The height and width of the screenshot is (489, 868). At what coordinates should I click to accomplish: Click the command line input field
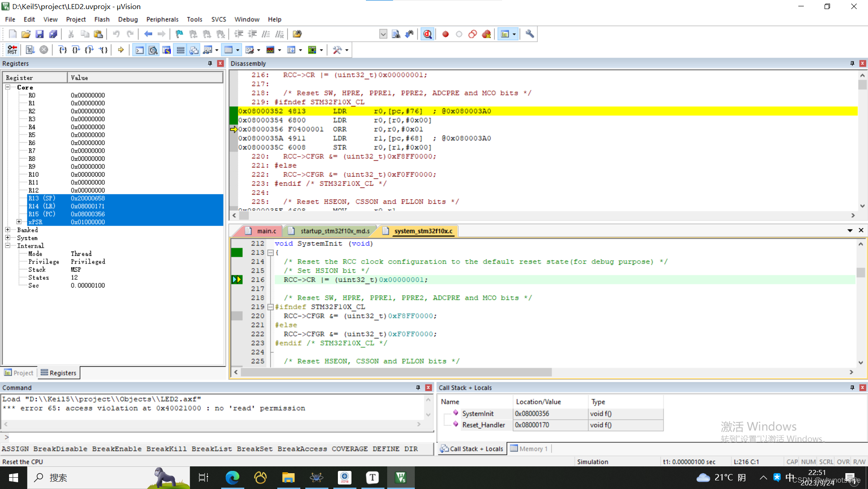217,437
